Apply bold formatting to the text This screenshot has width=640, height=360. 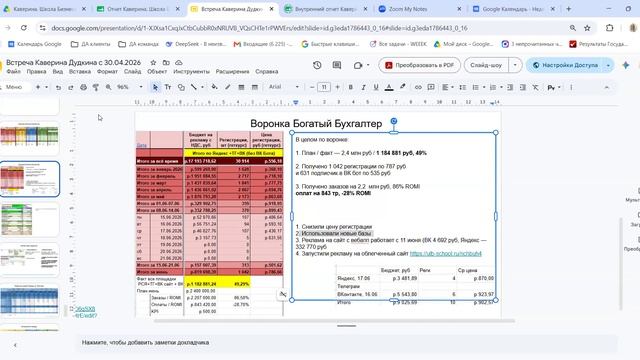click(350, 87)
